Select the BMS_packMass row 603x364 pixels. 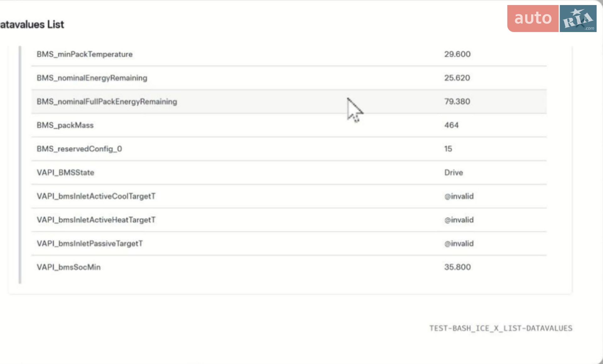pyautogui.click(x=289, y=125)
